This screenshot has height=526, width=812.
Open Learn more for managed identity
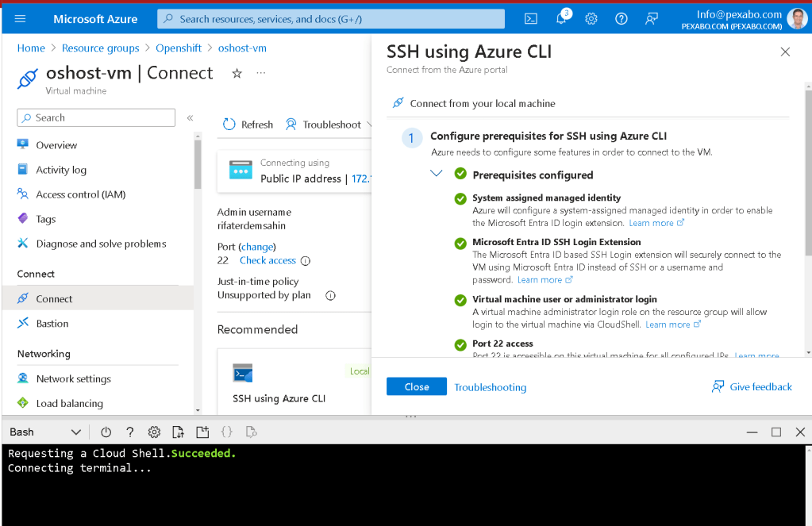pyautogui.click(x=656, y=223)
